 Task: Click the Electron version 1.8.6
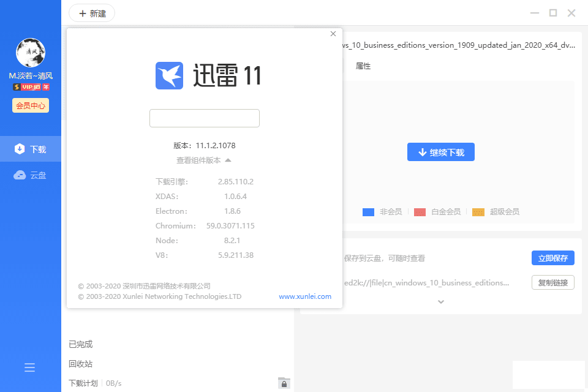pos(233,211)
